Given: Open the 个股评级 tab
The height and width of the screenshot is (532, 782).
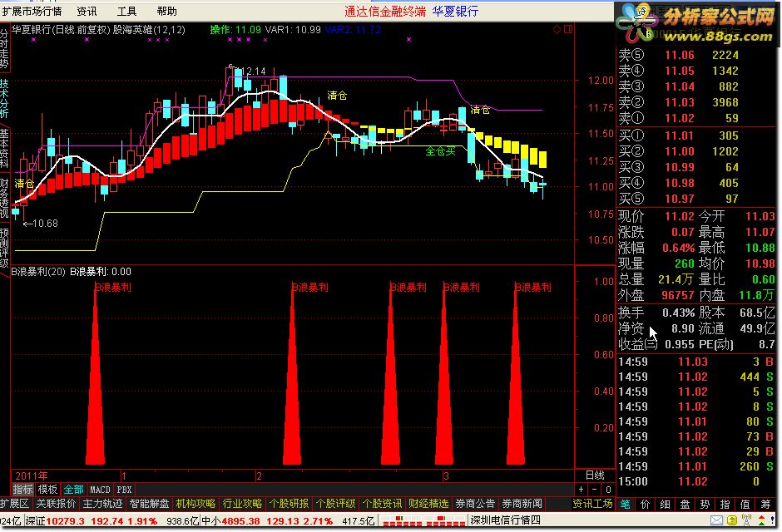Looking at the screenshot, I should click(x=335, y=504).
